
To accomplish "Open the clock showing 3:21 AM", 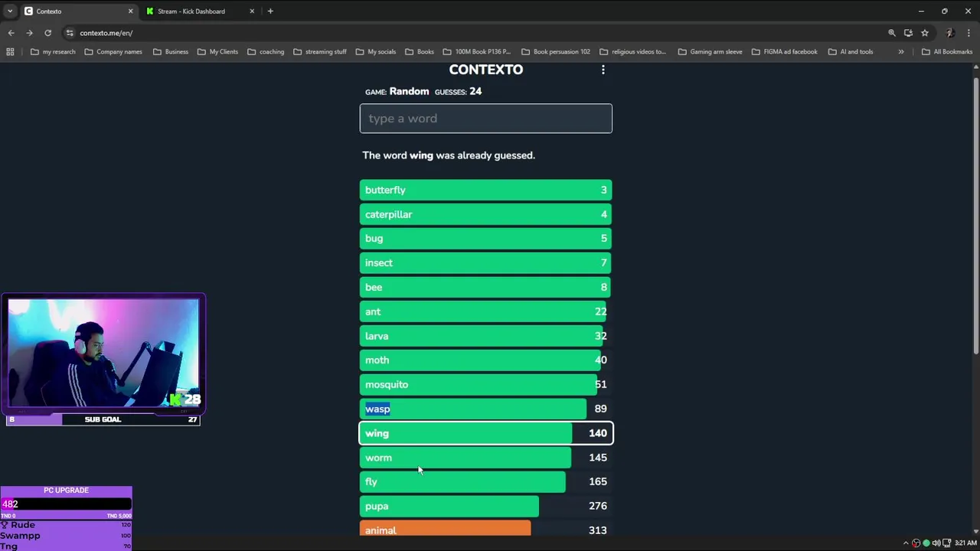I will [965, 543].
